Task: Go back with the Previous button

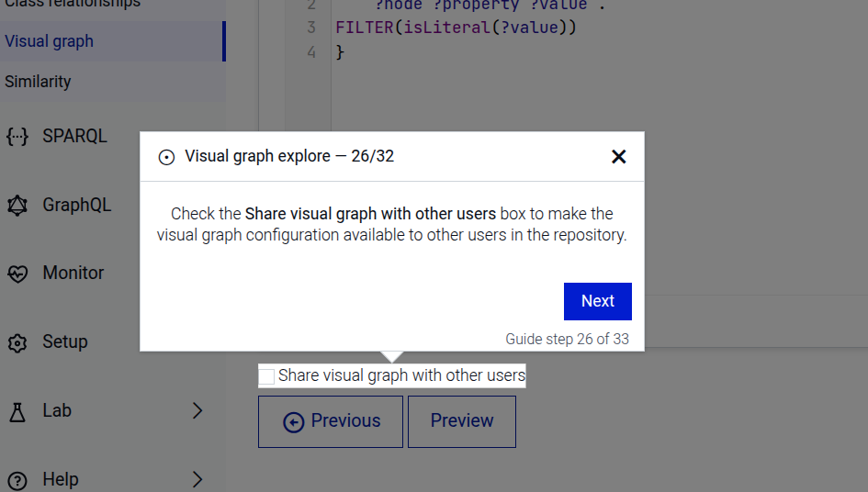Action: pyautogui.click(x=331, y=421)
